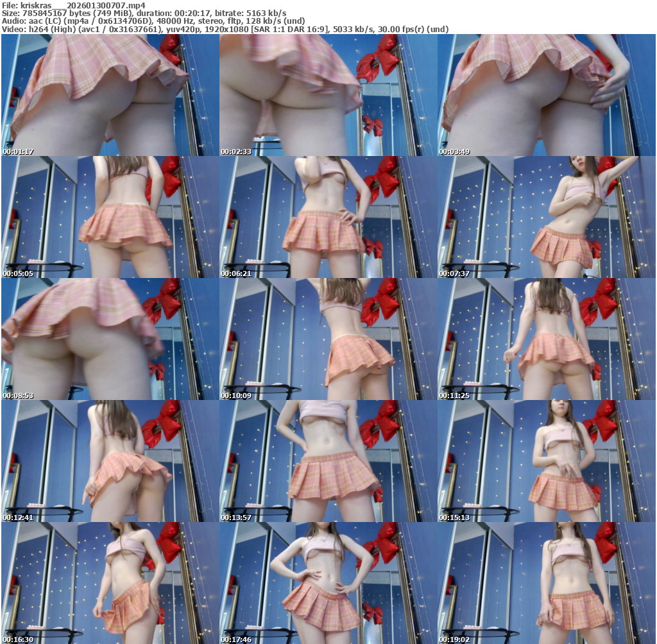Open the thumbnail frame stamped 00:03:49

547,95
